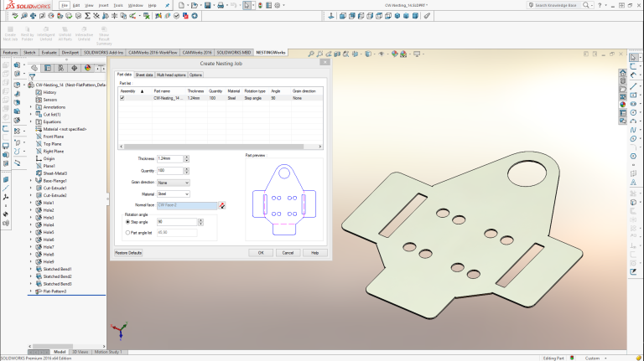The width and height of the screenshot is (644, 361).
Task: Select the Part angle list radio button
Action: tap(127, 233)
